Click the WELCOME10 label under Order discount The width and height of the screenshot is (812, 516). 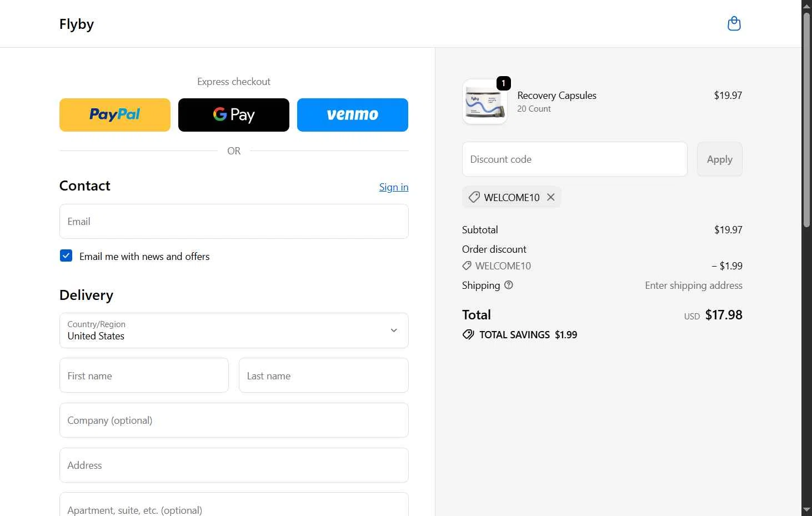click(x=503, y=266)
